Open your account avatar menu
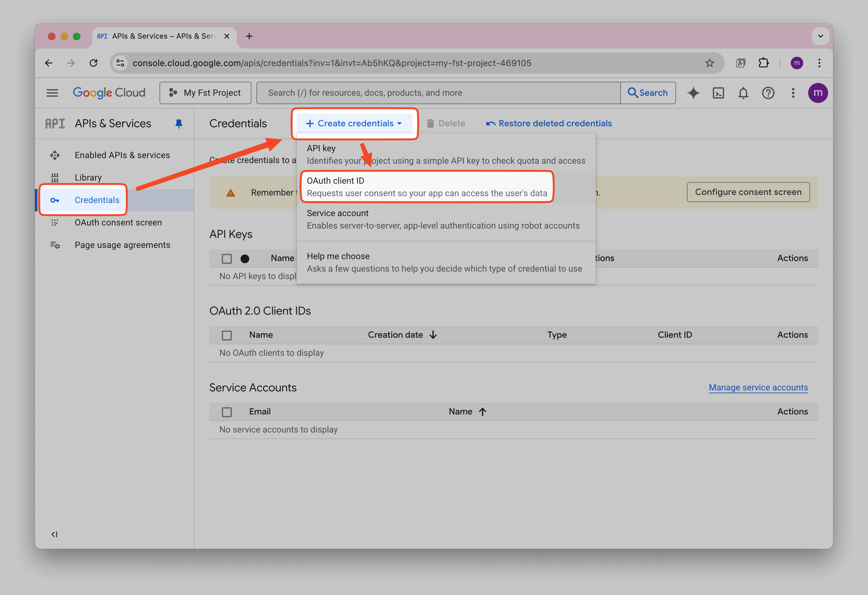The height and width of the screenshot is (595, 868). point(818,93)
